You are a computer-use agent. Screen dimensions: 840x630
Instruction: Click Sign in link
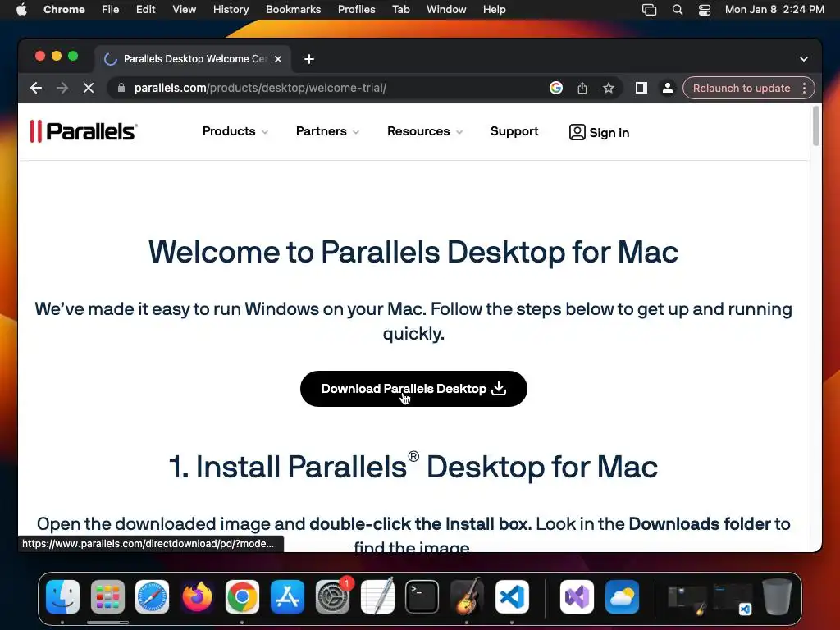coord(599,132)
